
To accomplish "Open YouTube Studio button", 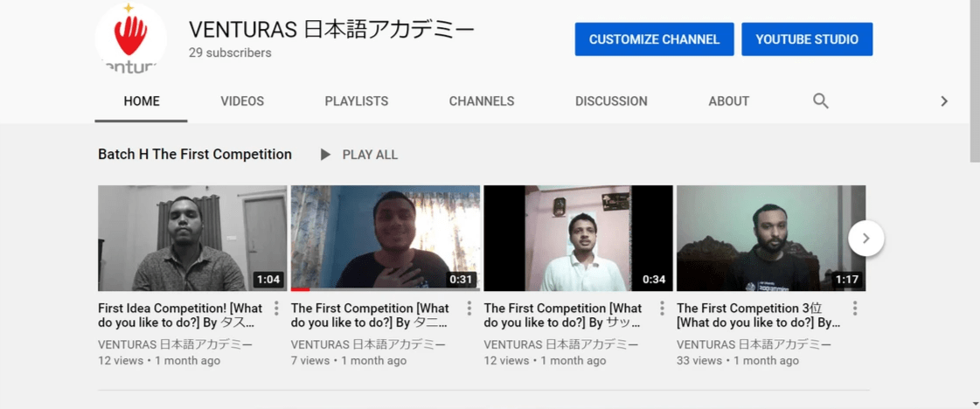I will click(x=807, y=39).
